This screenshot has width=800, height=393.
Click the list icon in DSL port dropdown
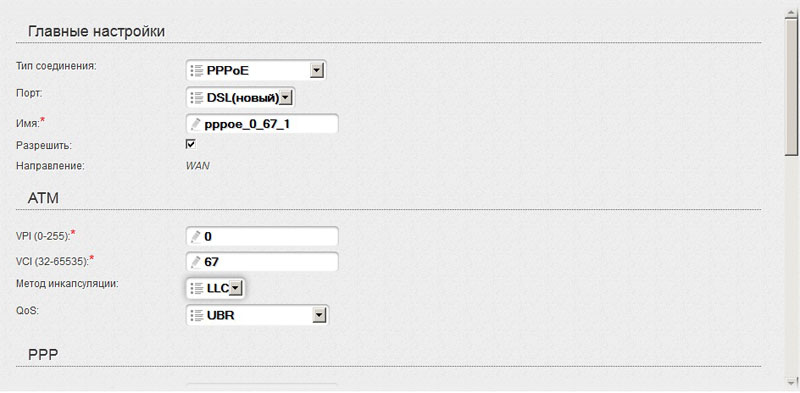[x=197, y=97]
